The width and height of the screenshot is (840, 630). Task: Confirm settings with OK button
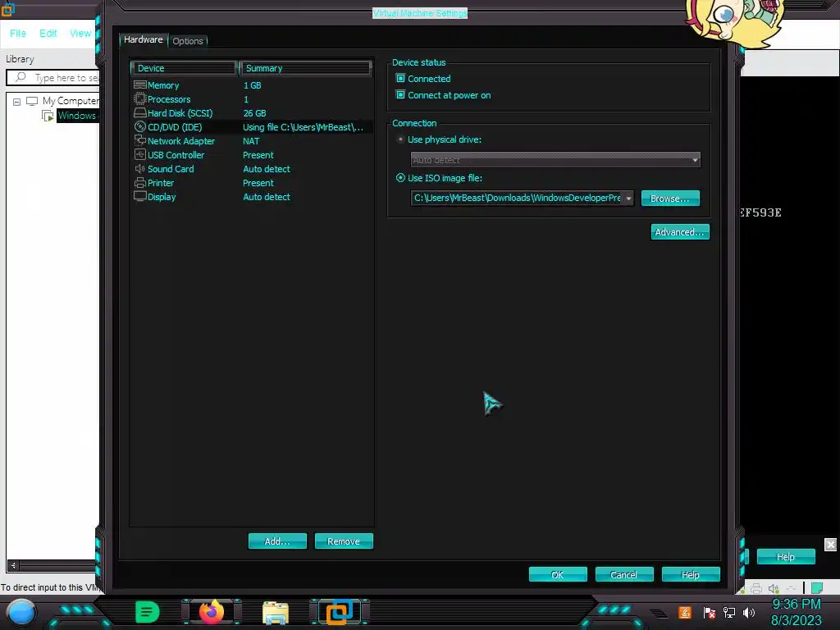[x=558, y=574]
